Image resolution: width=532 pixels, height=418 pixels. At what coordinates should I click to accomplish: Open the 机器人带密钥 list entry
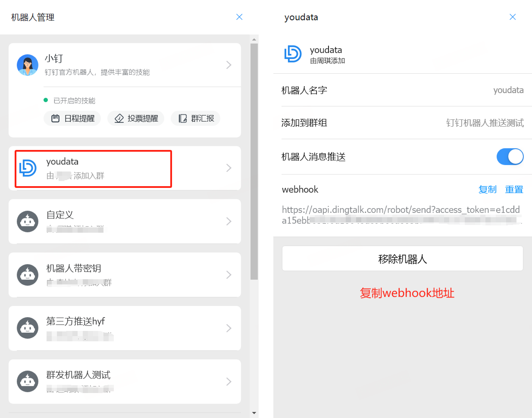tap(125, 275)
